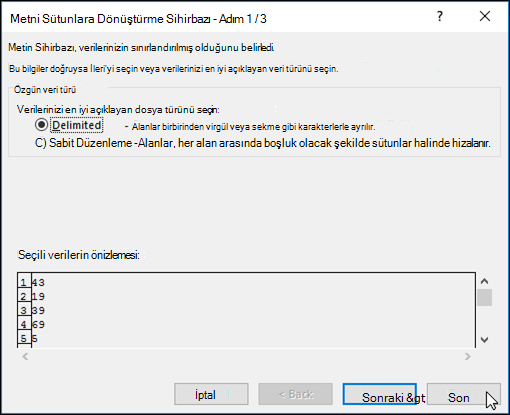This screenshot has width=510, height=415.
Task: Click the preview left scroll arrow
Action: tap(25, 356)
